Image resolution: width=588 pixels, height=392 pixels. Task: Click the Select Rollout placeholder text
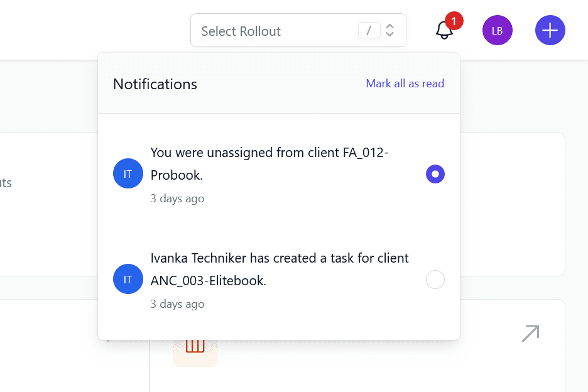tap(241, 31)
